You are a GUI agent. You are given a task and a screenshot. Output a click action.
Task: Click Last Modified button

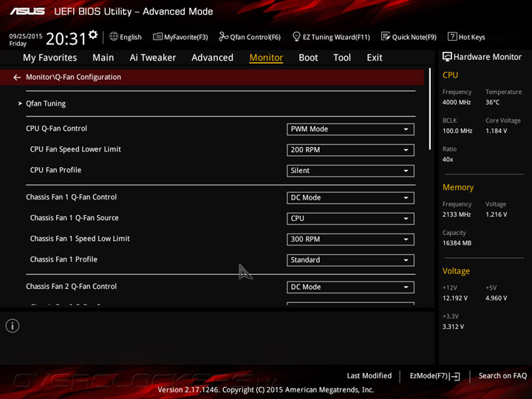[x=369, y=375]
